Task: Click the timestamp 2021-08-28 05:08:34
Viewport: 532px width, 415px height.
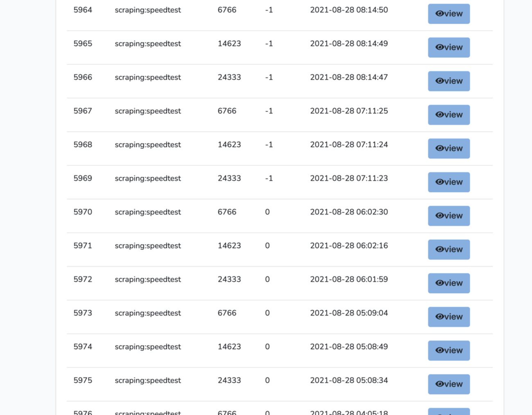Action: [x=349, y=380]
